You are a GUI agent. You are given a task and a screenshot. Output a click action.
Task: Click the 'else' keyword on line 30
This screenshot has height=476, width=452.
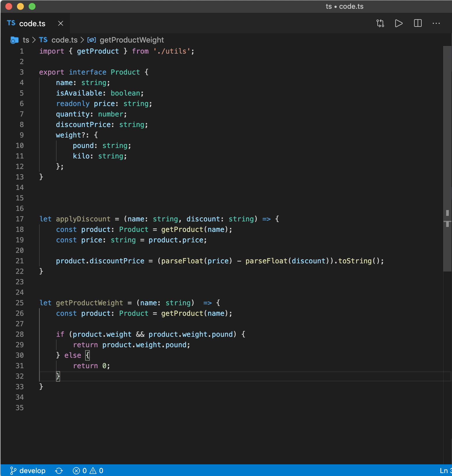[73, 355]
